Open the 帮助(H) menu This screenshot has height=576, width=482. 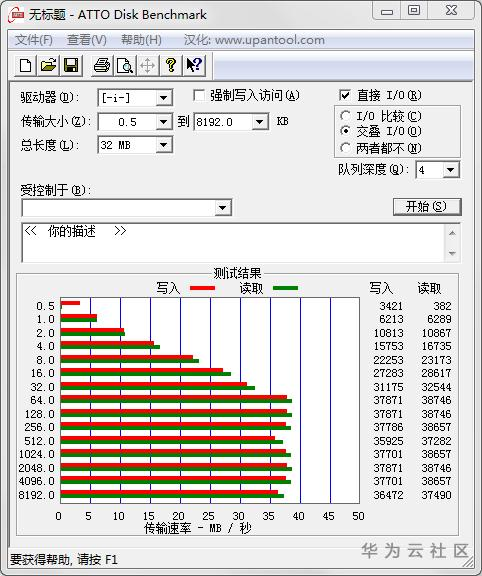click(x=141, y=40)
